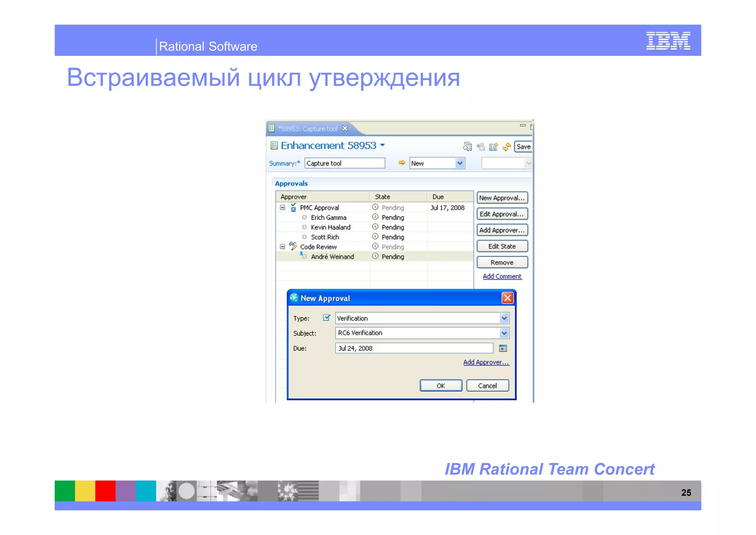Image resolution: width=756 pixels, height=535 pixels.
Task: Select the 58953: Capture tool tab
Action: click(307, 129)
